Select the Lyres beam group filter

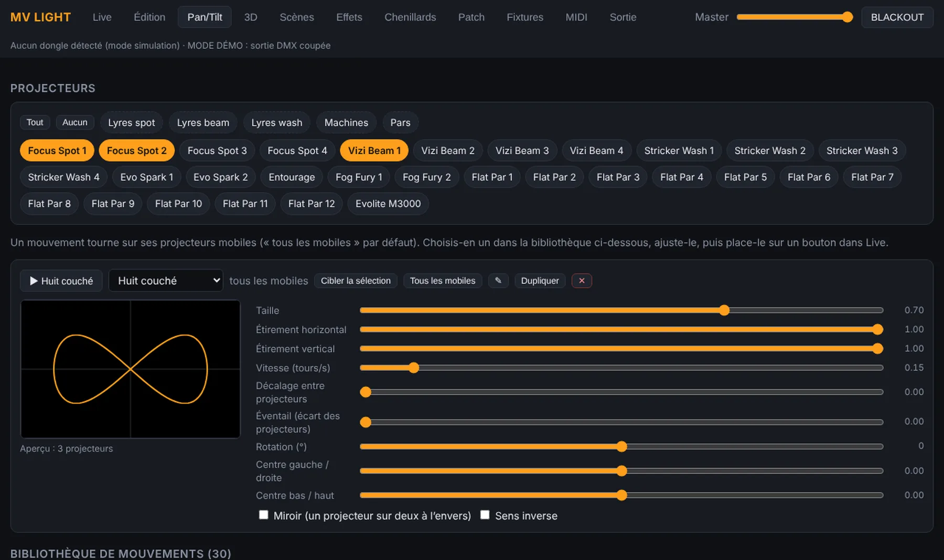tap(203, 123)
